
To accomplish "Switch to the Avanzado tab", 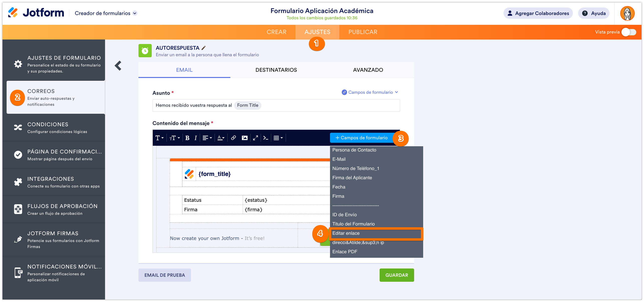I will pyautogui.click(x=368, y=70).
